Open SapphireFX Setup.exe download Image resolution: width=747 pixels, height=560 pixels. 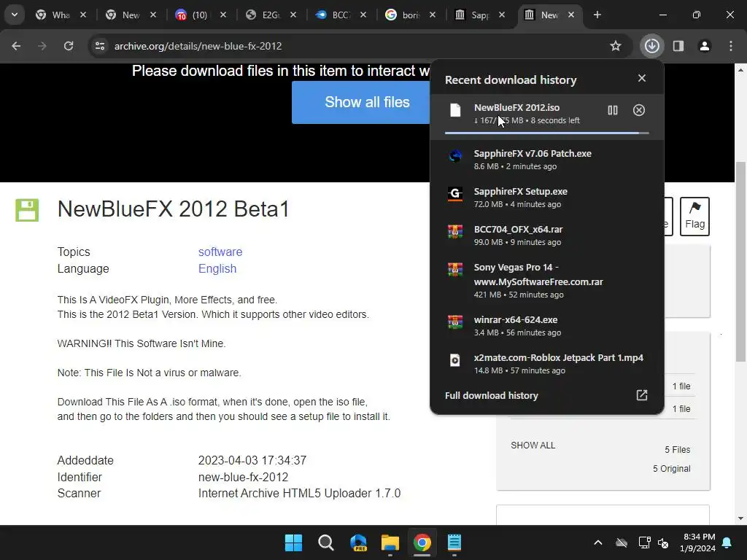click(x=547, y=198)
